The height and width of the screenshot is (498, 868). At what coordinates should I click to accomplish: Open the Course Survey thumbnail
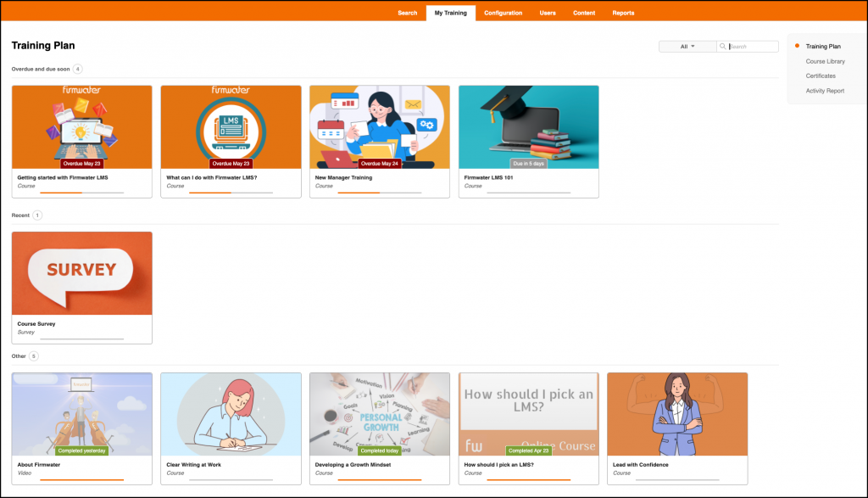pyautogui.click(x=82, y=273)
